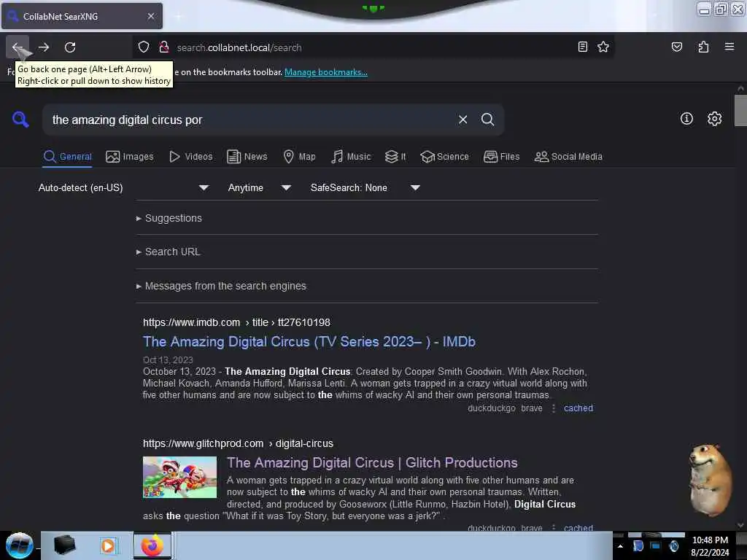Open imdb.com result URL
747x560 pixels.
click(x=236, y=322)
